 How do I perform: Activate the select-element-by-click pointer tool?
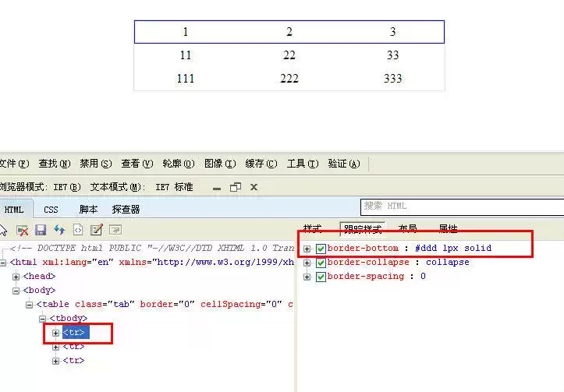coord(3,230)
